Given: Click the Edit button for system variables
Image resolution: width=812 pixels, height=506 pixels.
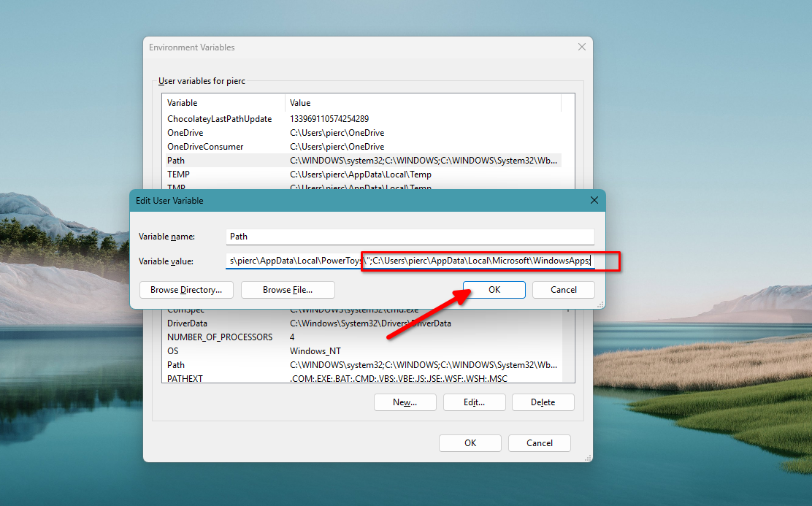Looking at the screenshot, I should pos(474,402).
